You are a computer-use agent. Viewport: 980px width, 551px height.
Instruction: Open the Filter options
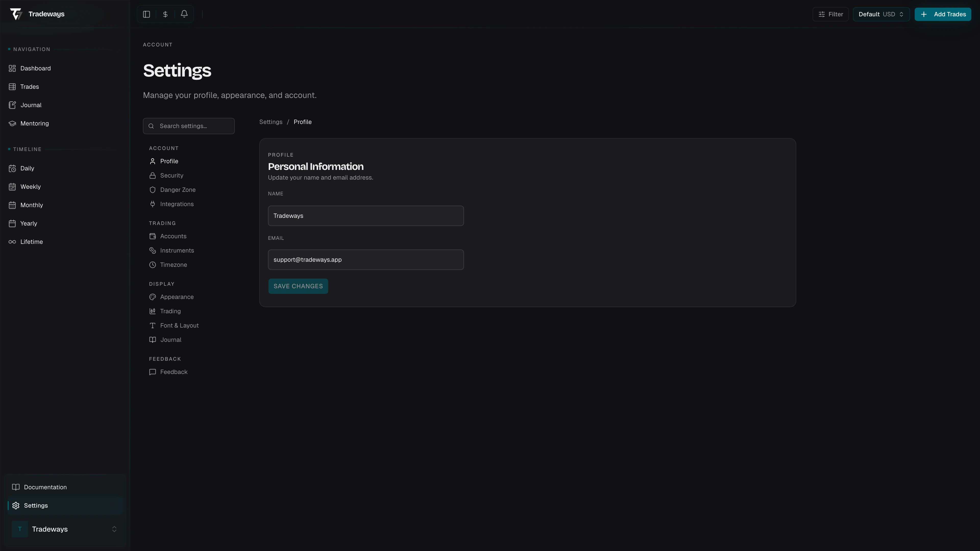pos(830,14)
